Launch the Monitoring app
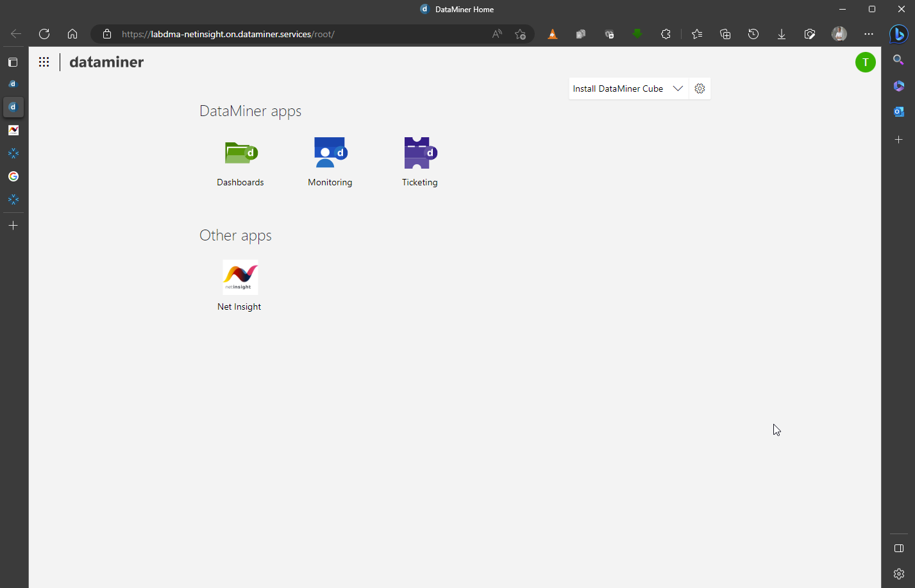915x588 pixels. [x=330, y=162]
